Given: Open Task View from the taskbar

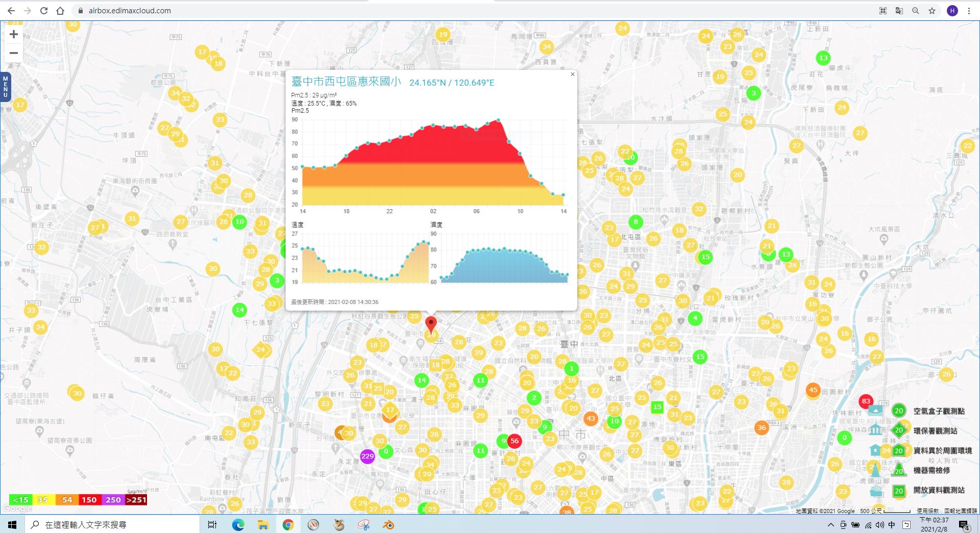Looking at the screenshot, I should click(x=212, y=524).
